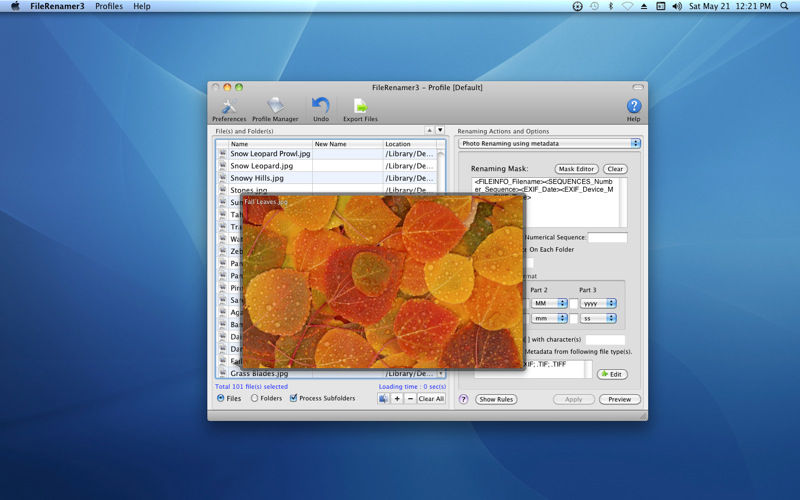
Task: Open the Apple menu
Action: click(15, 6)
